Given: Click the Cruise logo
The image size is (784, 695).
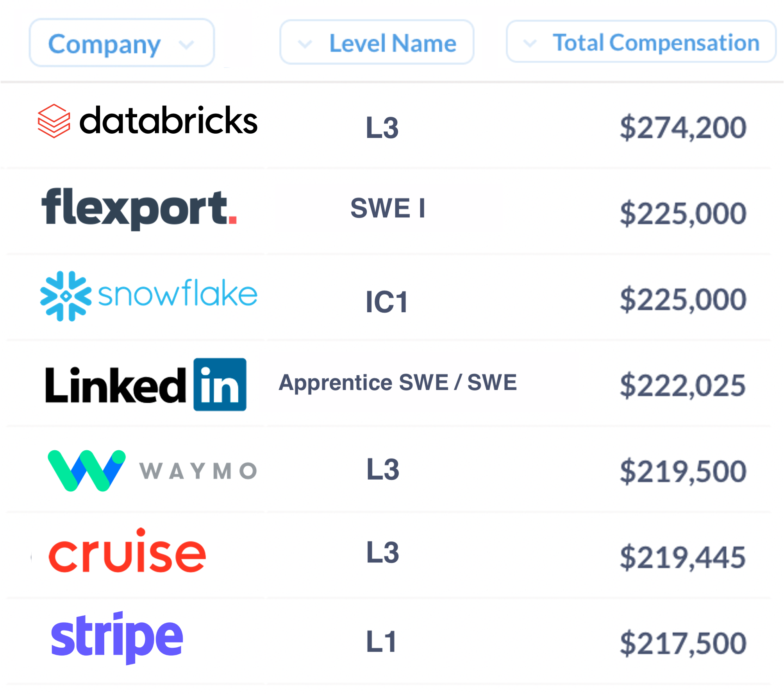Looking at the screenshot, I should click(x=127, y=550).
